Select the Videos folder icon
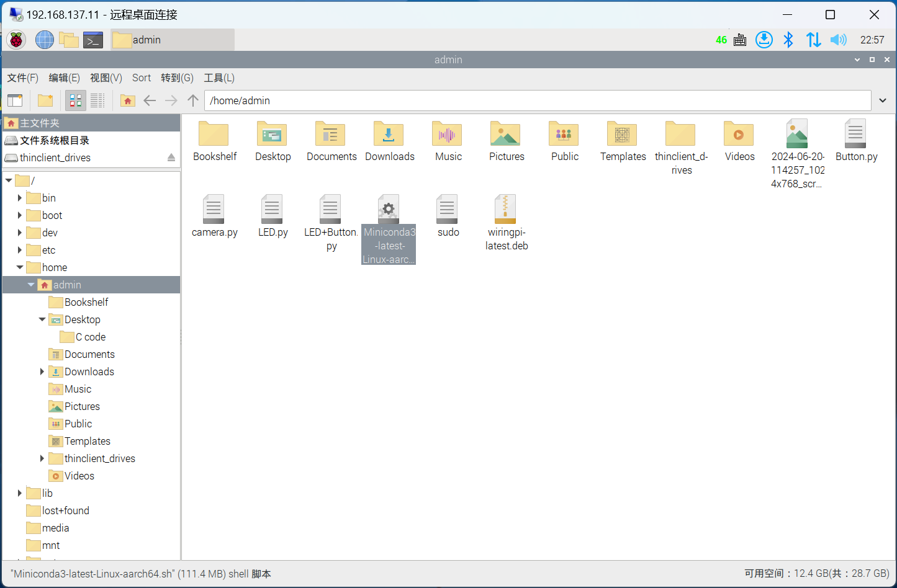Viewport: 897px width, 588px height. pyautogui.click(x=739, y=133)
